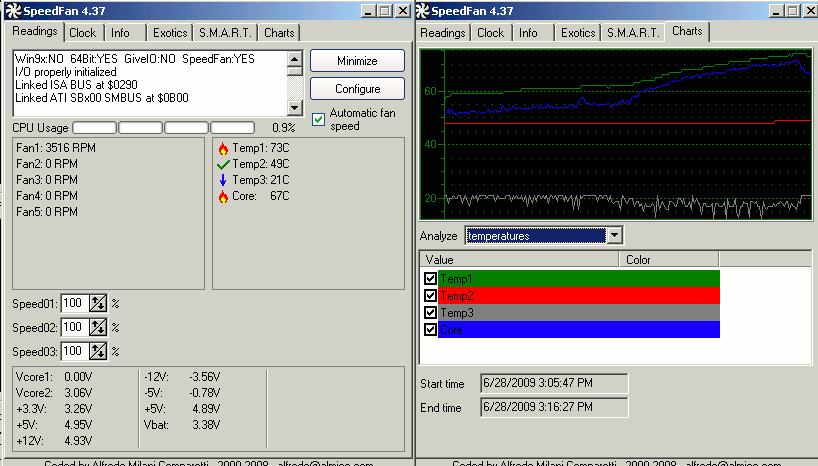Uncheck Temp2 in the chart list
Viewport: 818px width, 466px height.
pyautogui.click(x=430, y=296)
